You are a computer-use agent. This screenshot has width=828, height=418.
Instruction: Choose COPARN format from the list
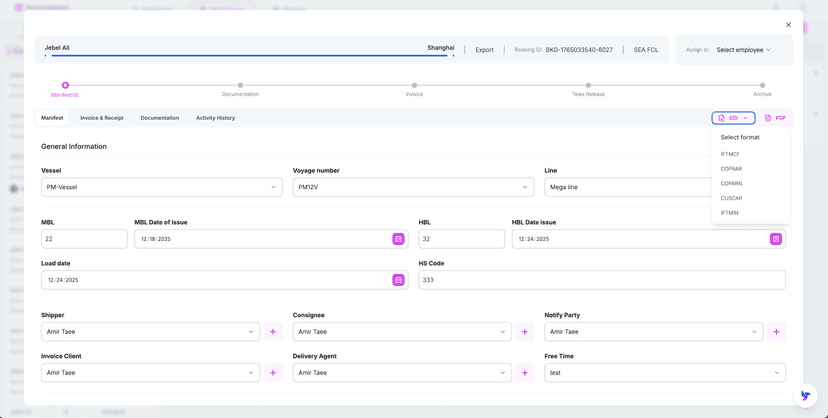pos(731,184)
